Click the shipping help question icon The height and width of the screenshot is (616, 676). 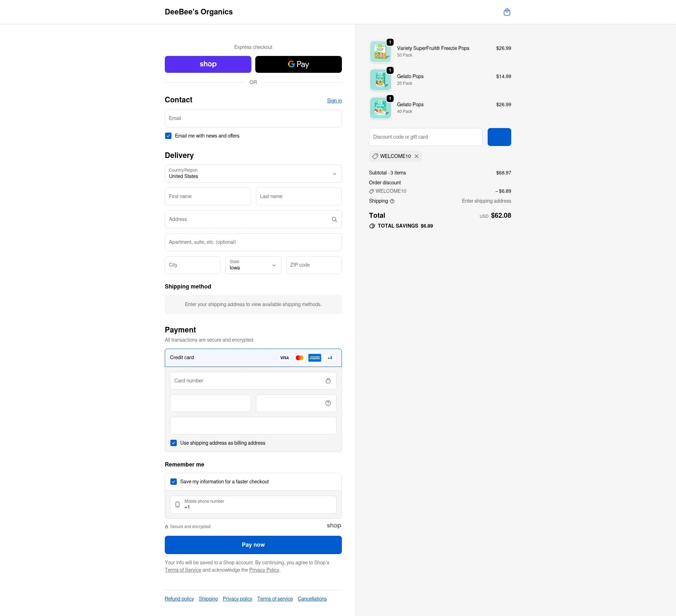392,201
